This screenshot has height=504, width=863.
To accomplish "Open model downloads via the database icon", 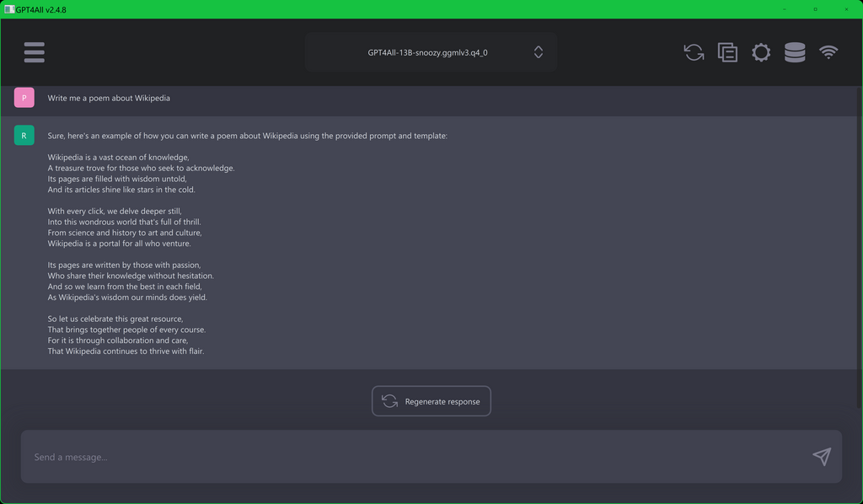I will tap(794, 51).
